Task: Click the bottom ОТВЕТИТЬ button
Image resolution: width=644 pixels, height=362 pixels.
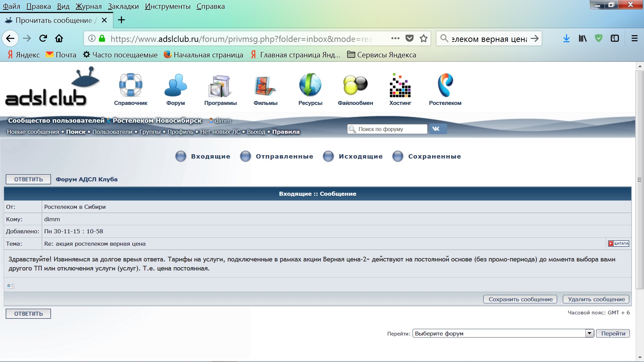Action: [29, 314]
